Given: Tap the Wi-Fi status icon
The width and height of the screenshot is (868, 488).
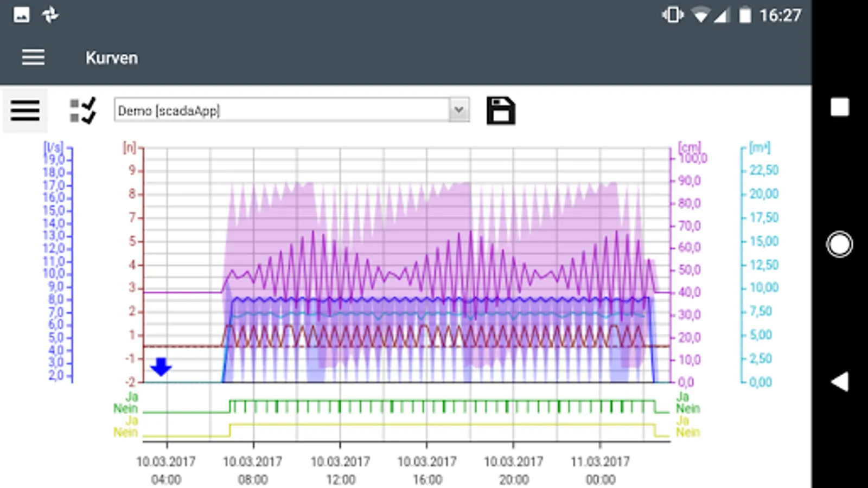Looking at the screenshot, I should tap(700, 15).
